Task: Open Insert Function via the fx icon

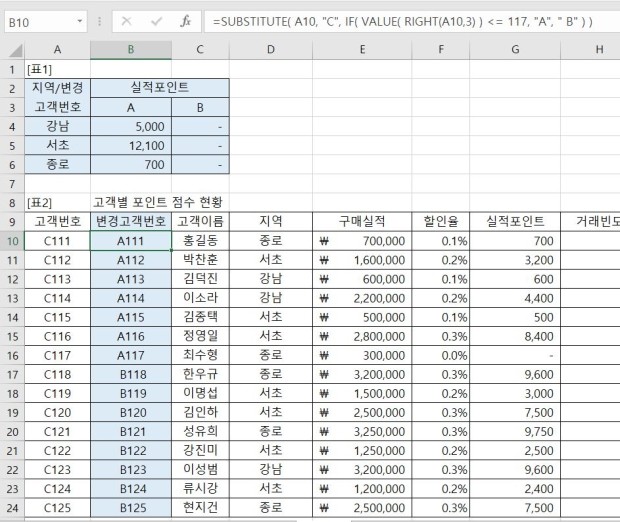Action: (185, 21)
